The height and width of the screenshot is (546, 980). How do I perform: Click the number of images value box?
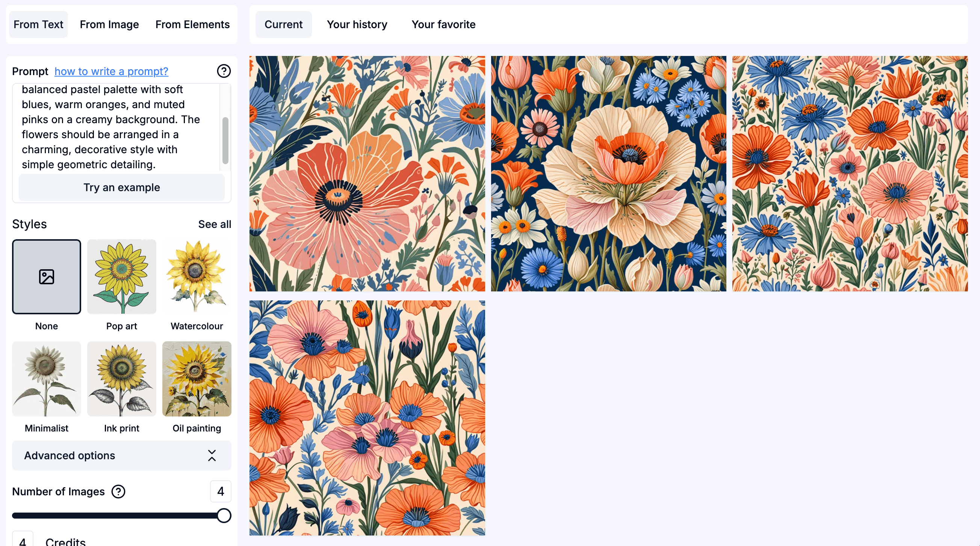(x=220, y=492)
